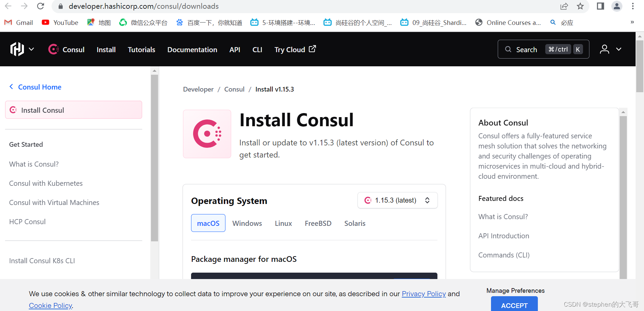Open the user account icon menu
Screen dimensions: 644x311
point(605,49)
